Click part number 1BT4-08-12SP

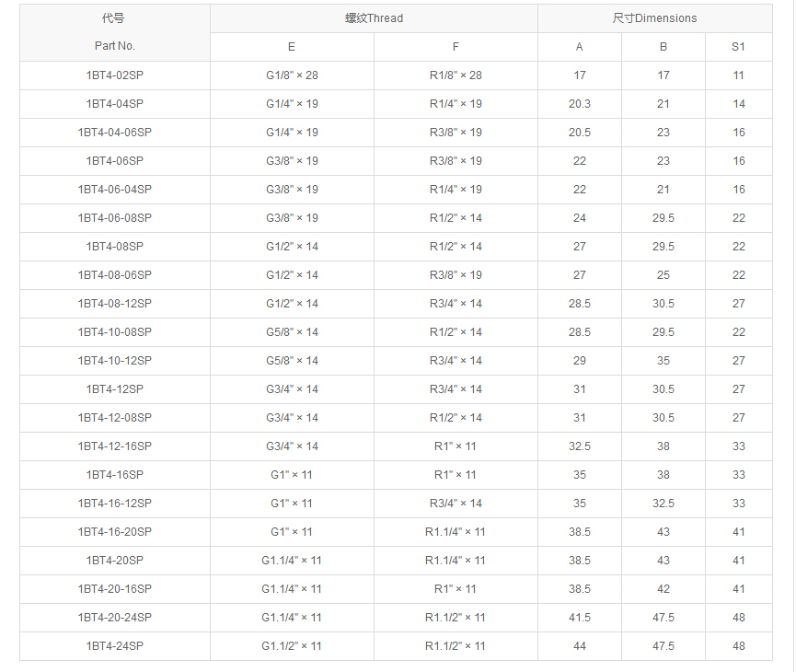point(114,304)
